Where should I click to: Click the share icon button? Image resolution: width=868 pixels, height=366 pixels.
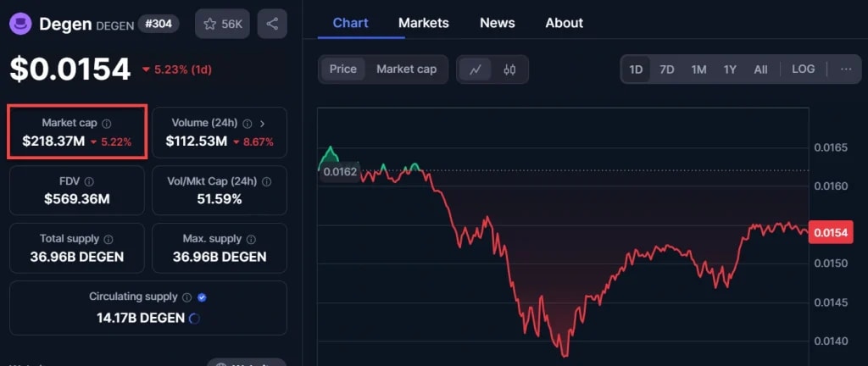point(272,24)
